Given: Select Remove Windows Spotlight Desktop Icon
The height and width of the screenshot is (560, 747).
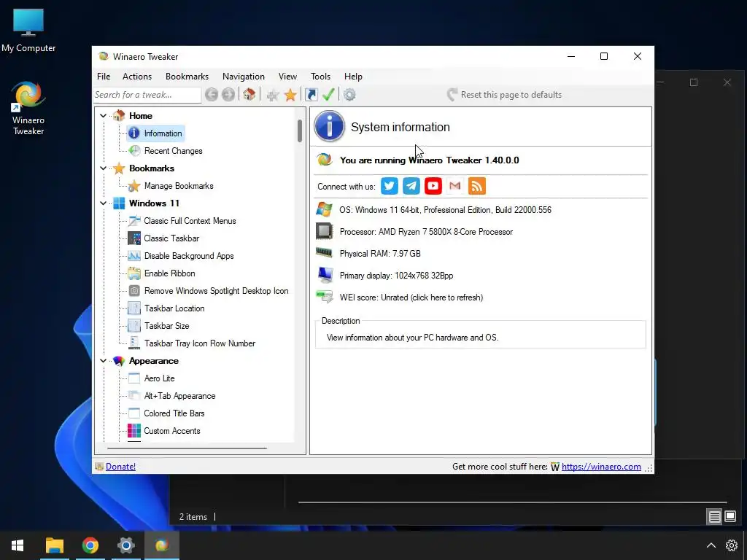Looking at the screenshot, I should [x=216, y=291].
